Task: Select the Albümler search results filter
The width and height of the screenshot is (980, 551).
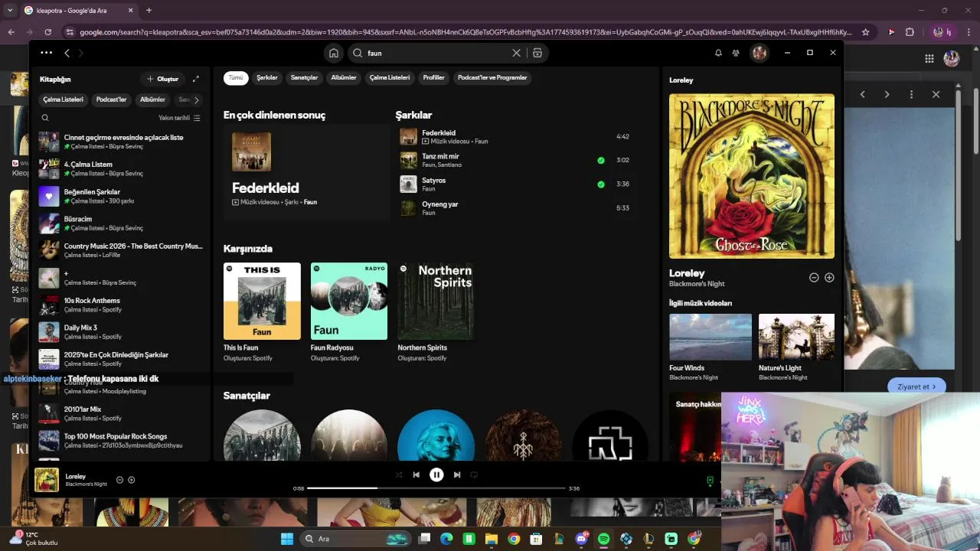Action: pyautogui.click(x=344, y=77)
